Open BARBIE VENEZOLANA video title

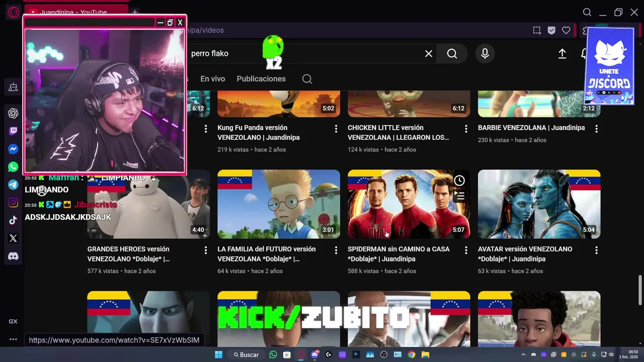tap(531, 128)
